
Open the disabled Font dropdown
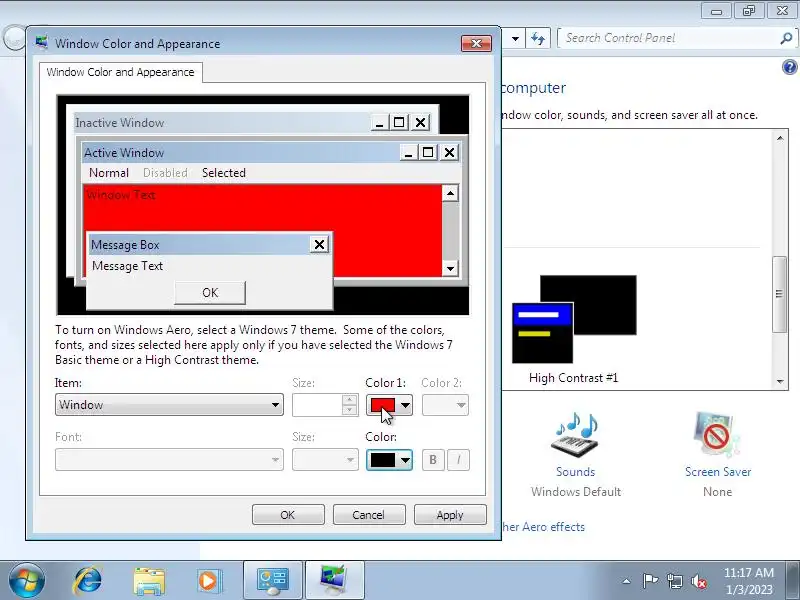(x=169, y=460)
